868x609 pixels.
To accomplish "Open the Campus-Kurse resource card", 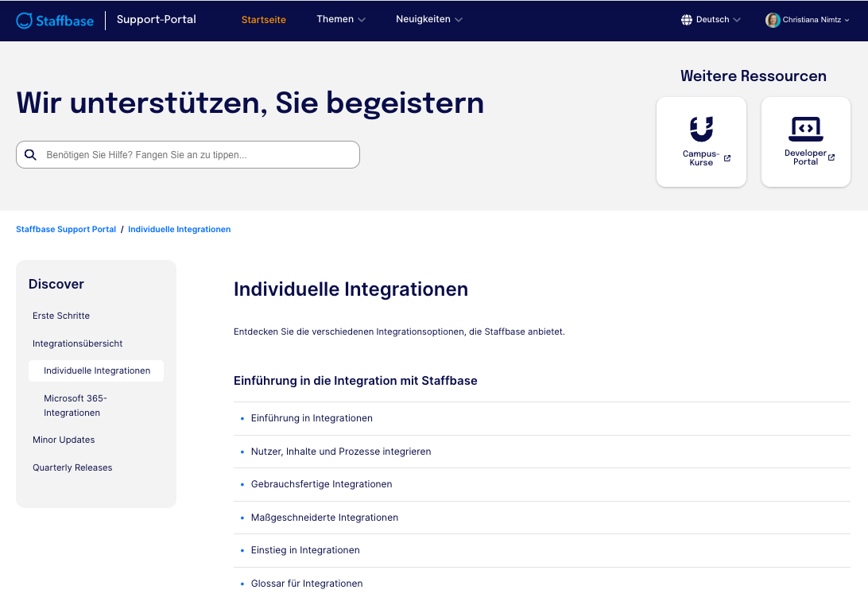I will [x=701, y=142].
